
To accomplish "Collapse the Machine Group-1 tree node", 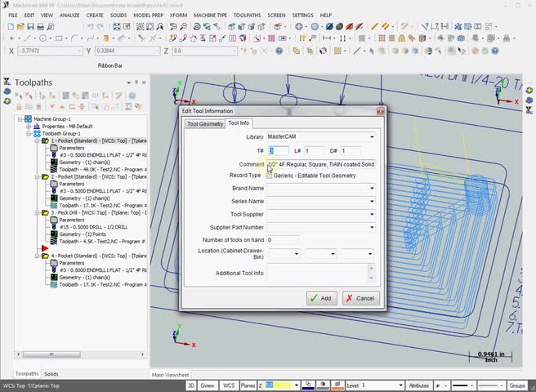I will click(x=20, y=119).
